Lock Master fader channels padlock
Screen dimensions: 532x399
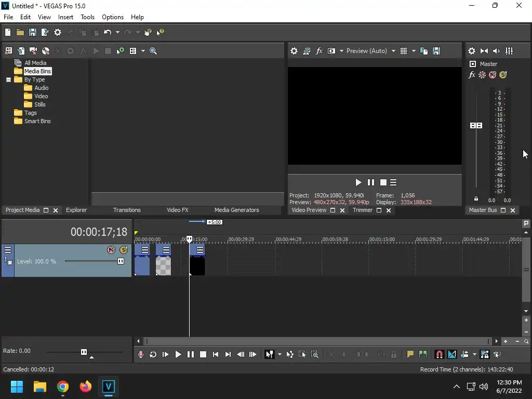476,199
